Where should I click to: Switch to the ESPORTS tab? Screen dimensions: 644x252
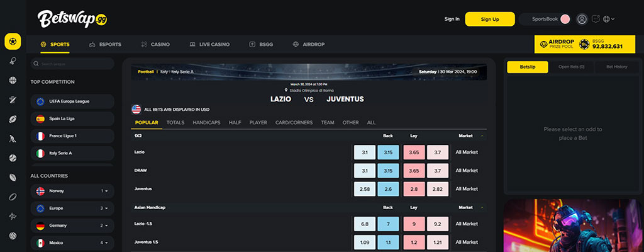coord(105,45)
